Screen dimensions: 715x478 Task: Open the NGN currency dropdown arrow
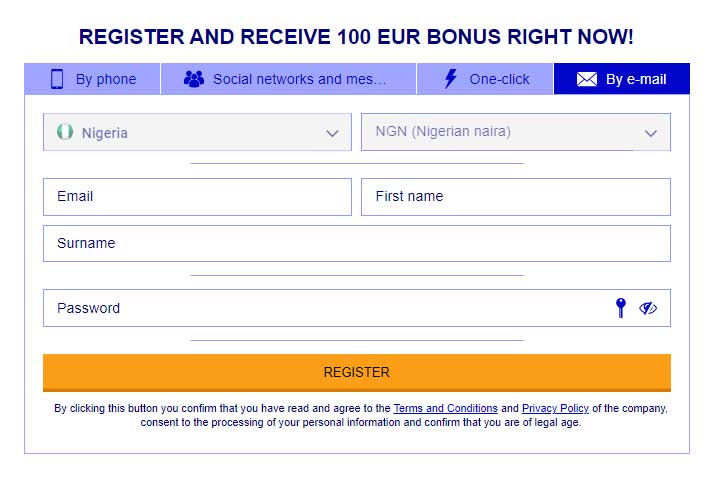click(651, 133)
